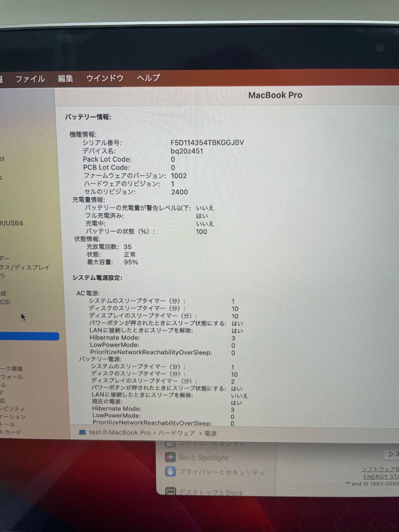This screenshot has height=532, width=399.
Task: Click the 充電量情報 label
Action: pos(89,199)
